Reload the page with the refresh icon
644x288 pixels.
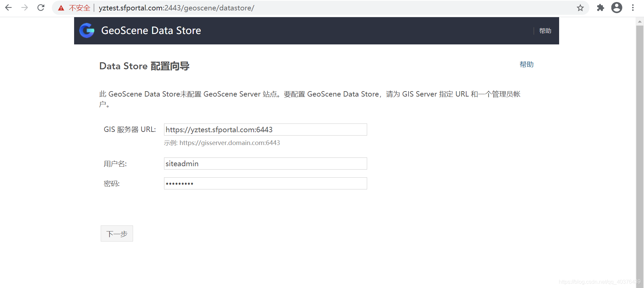pyautogui.click(x=41, y=7)
